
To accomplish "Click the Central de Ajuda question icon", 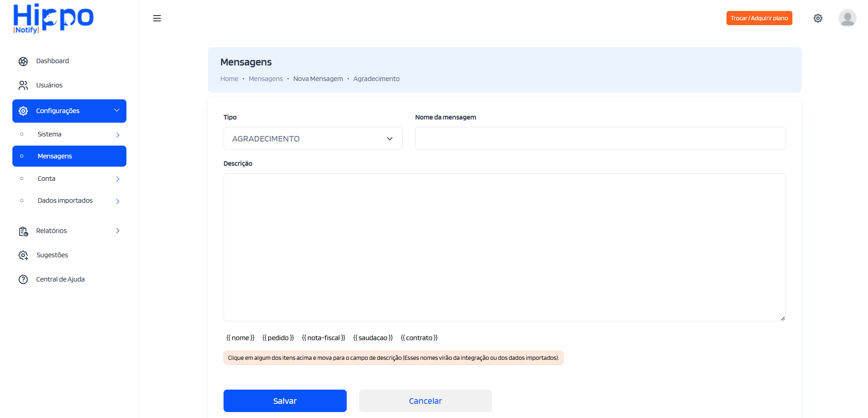I will (x=23, y=279).
